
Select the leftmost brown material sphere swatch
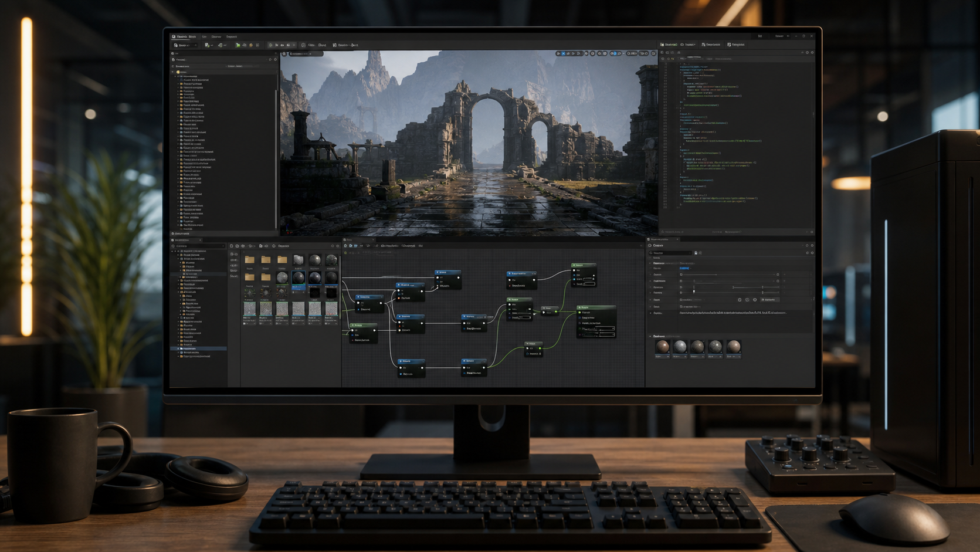coord(663,346)
